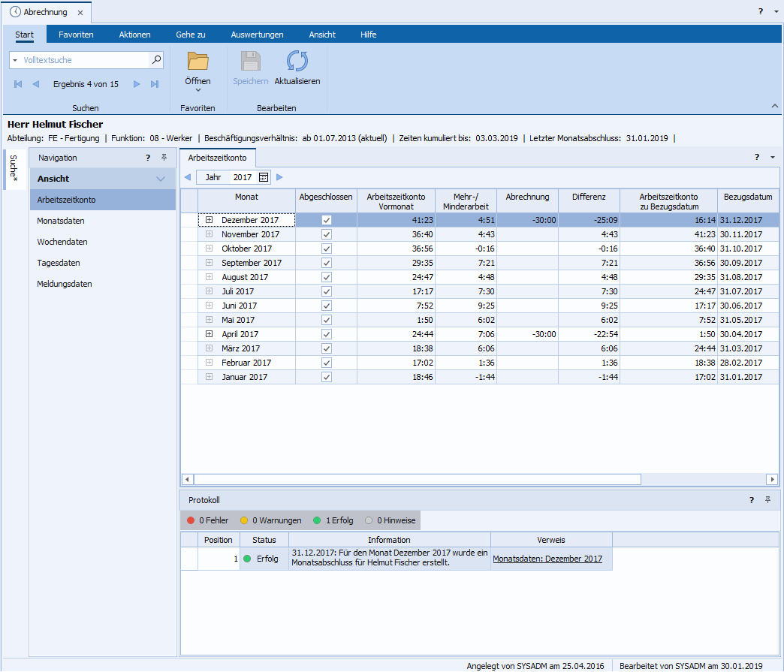The image size is (784, 672).
Task: Expand the April 2017 row
Action: (210, 334)
